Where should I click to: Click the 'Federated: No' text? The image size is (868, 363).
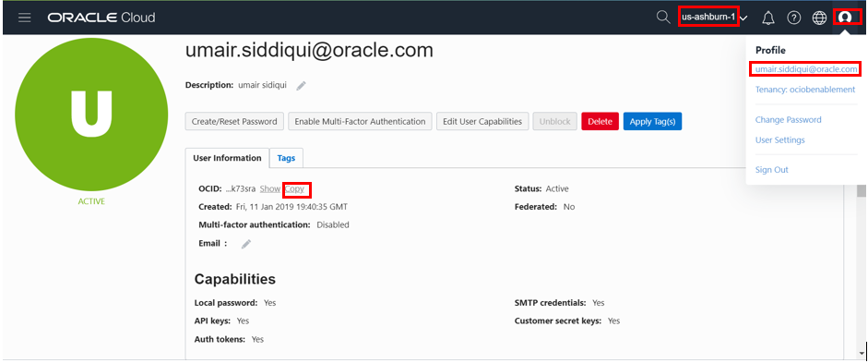click(x=545, y=207)
